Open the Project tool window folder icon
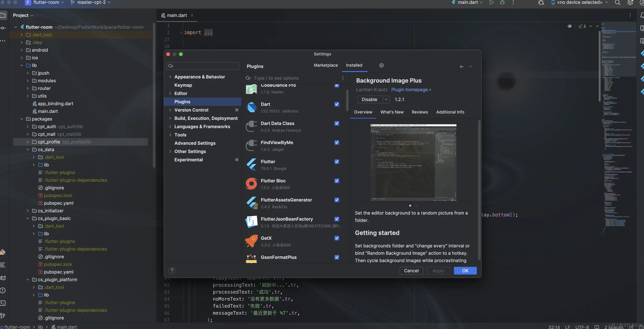 3,16
